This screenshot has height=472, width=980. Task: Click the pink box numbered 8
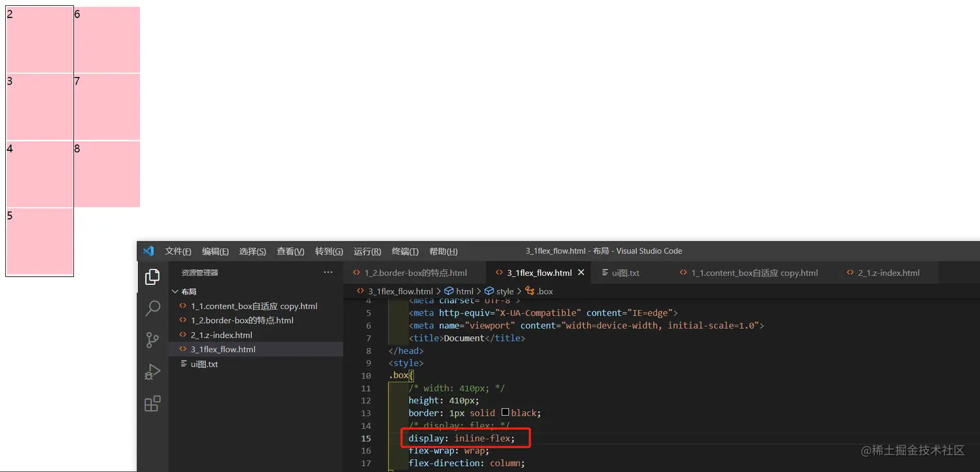(x=107, y=174)
